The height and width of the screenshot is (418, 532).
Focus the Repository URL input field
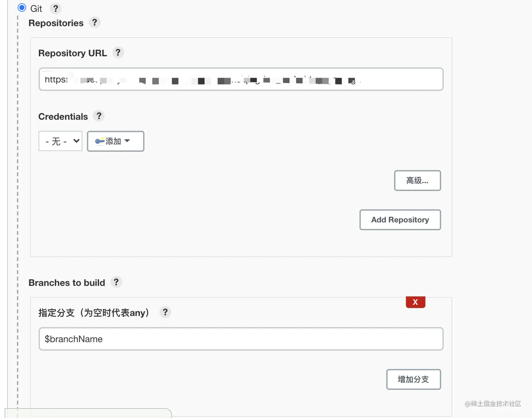click(x=241, y=79)
